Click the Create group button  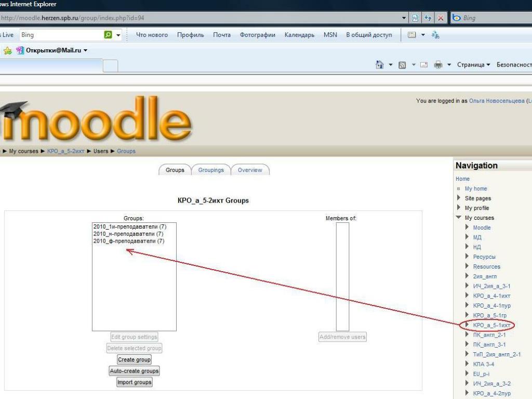click(x=135, y=360)
